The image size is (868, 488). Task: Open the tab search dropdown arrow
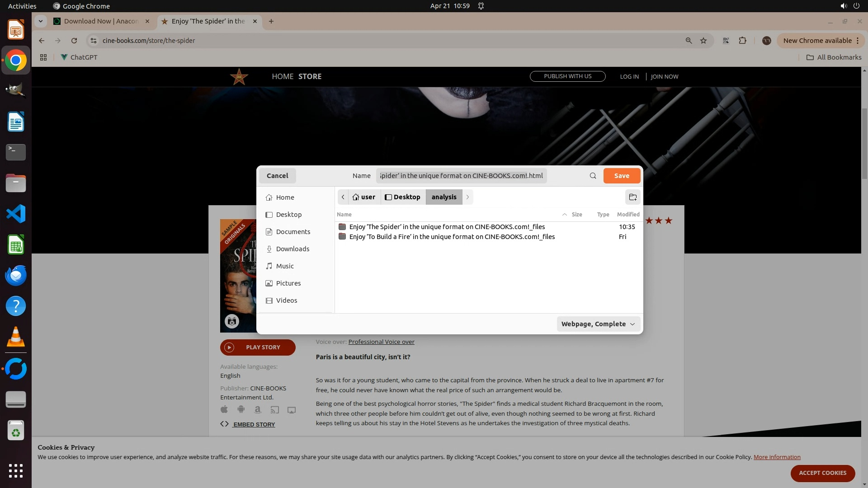(41, 21)
